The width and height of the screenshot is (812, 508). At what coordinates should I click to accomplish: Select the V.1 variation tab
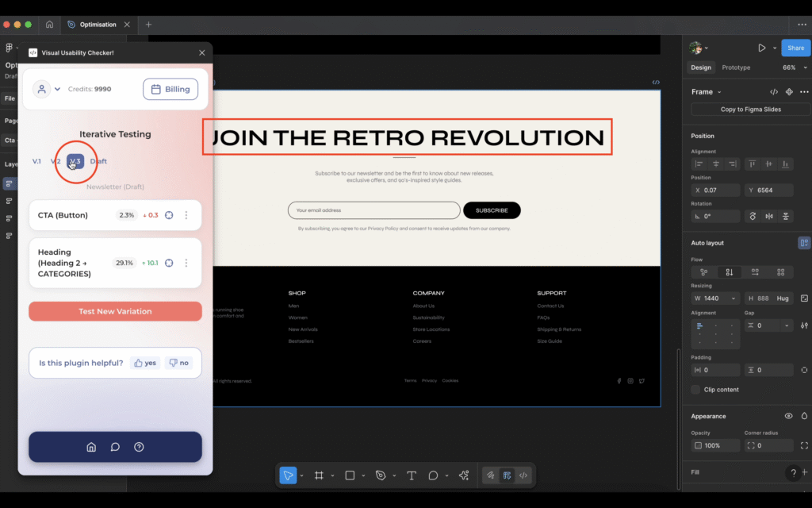36,161
